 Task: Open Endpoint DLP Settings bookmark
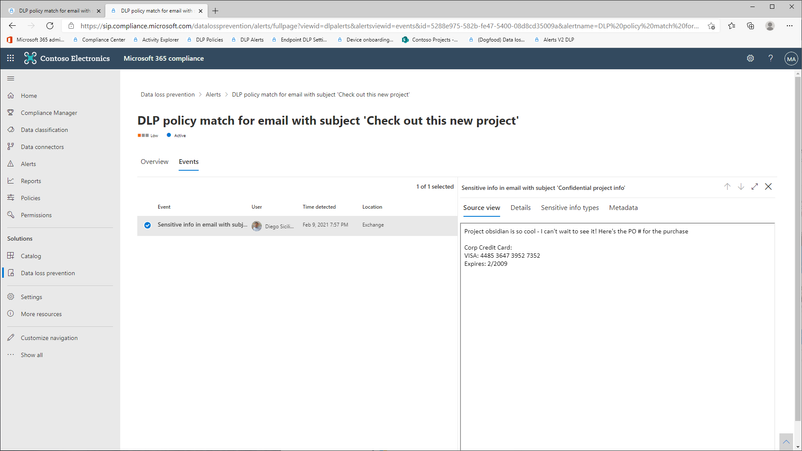click(299, 39)
